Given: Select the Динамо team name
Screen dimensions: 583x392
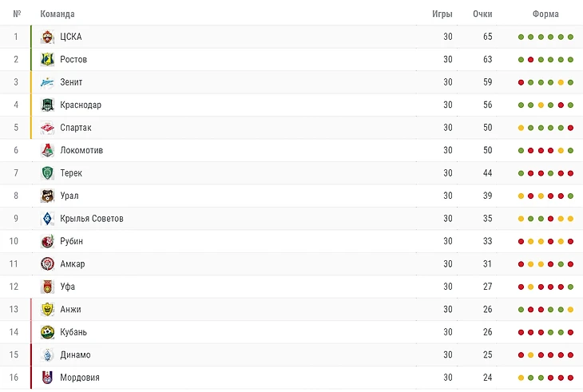Looking at the screenshot, I should point(75,355).
